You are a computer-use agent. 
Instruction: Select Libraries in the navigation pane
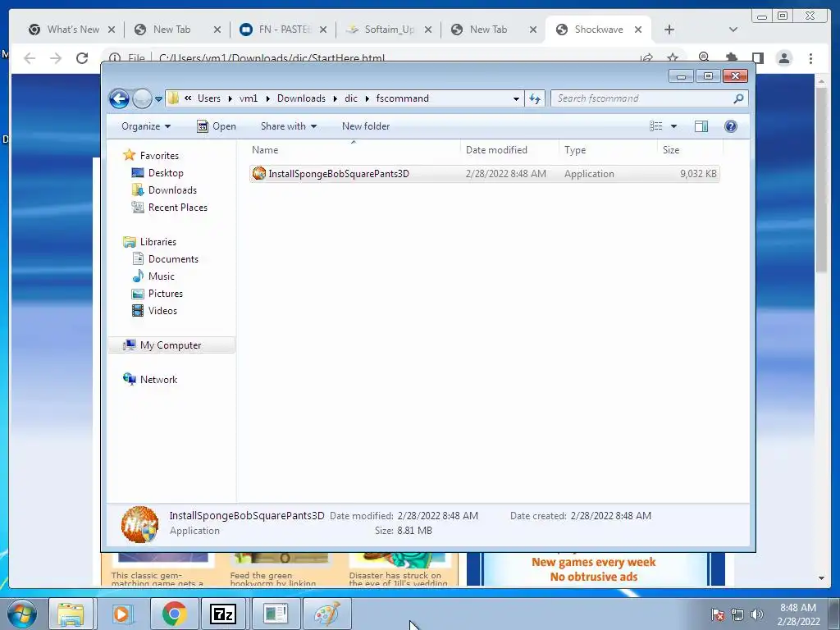[158, 242]
